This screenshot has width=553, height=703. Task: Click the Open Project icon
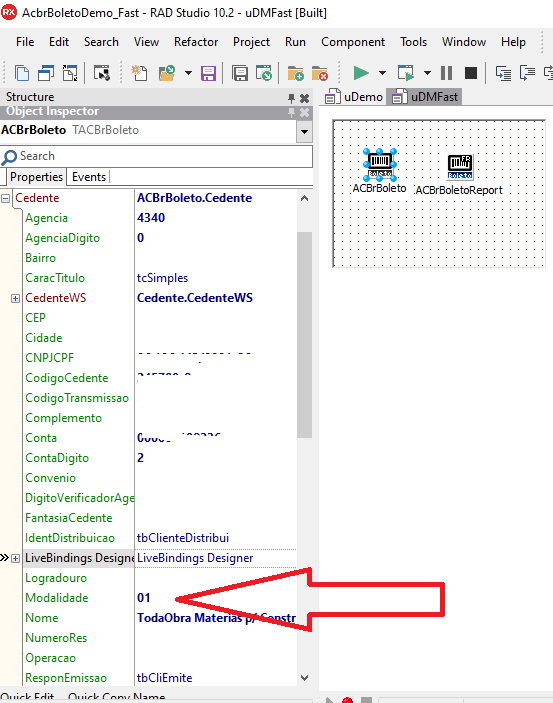(264, 73)
